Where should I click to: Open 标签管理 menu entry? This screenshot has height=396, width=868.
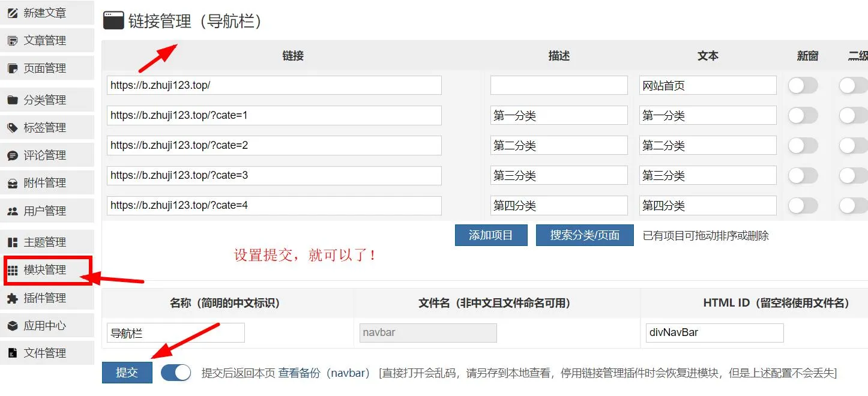click(x=47, y=128)
